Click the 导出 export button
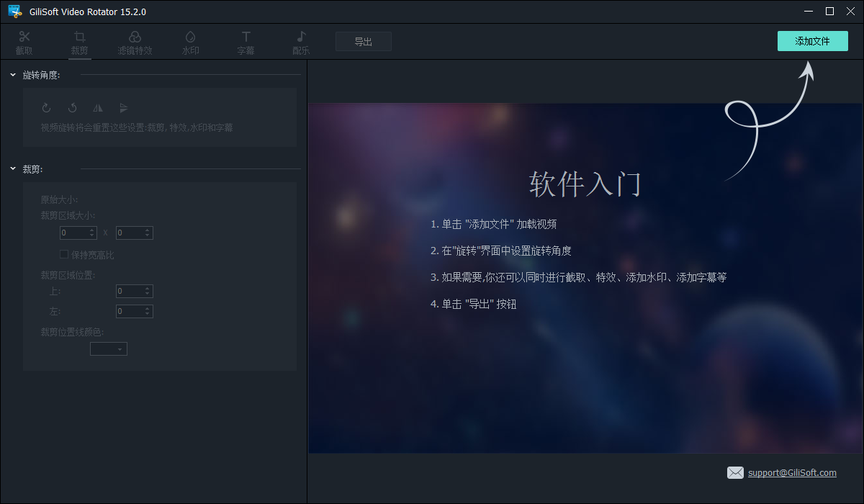 364,42
